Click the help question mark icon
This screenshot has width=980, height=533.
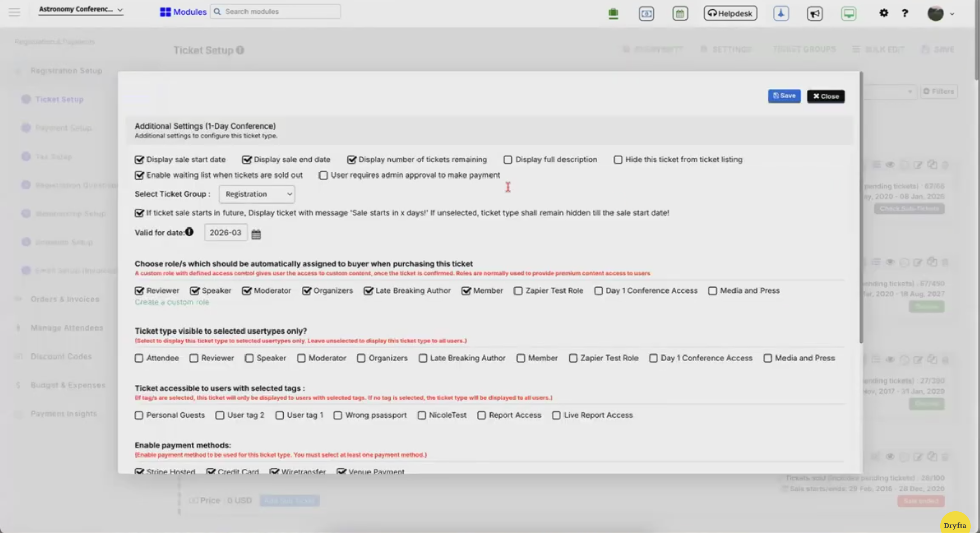(905, 13)
